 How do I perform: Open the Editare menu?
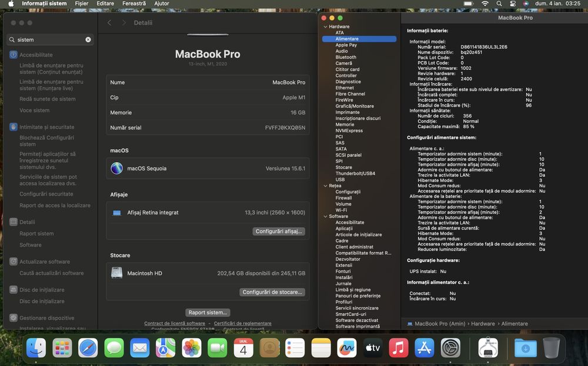point(105,4)
